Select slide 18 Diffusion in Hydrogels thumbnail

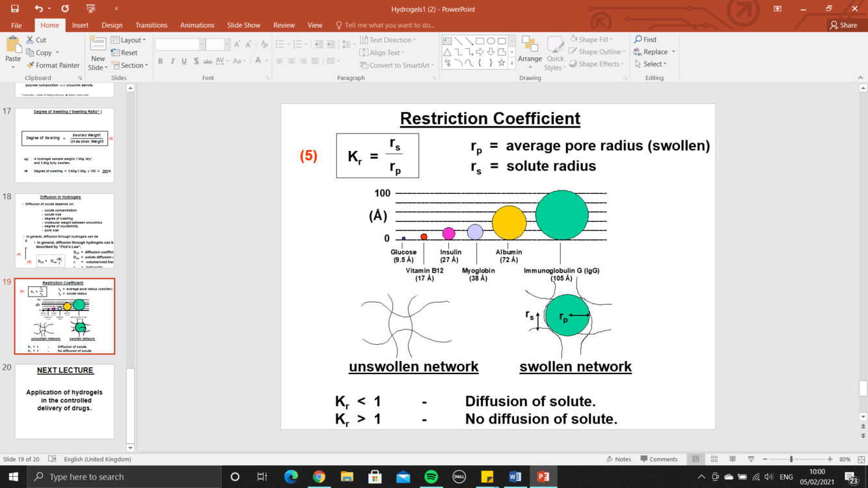click(64, 231)
